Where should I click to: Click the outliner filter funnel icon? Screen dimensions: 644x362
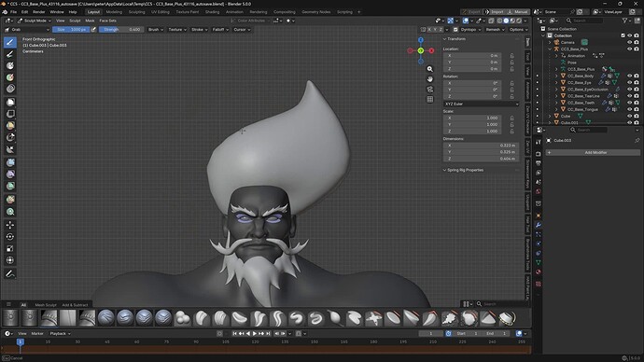(x=624, y=21)
